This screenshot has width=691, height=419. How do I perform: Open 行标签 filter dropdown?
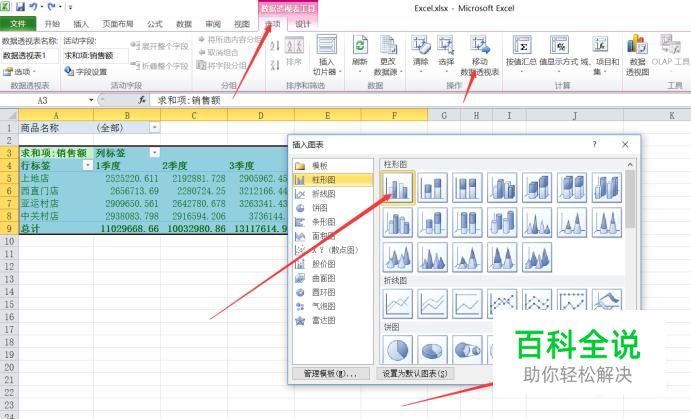[88, 165]
